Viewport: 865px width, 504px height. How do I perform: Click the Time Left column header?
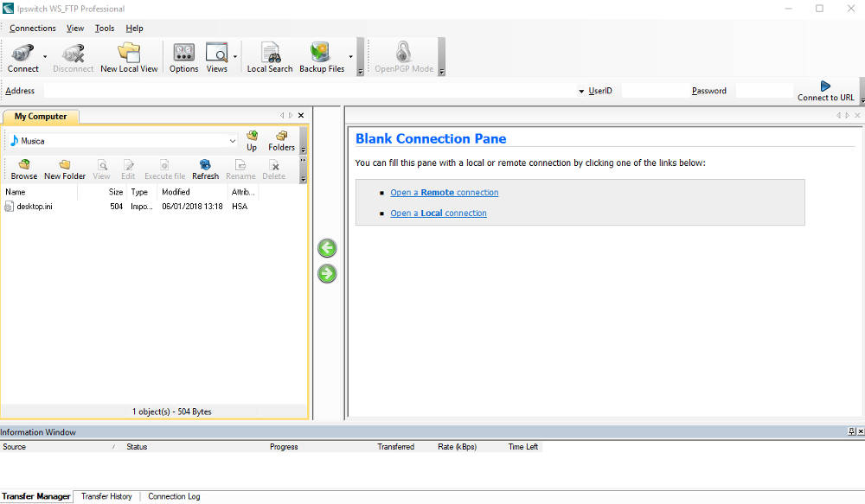coord(524,447)
